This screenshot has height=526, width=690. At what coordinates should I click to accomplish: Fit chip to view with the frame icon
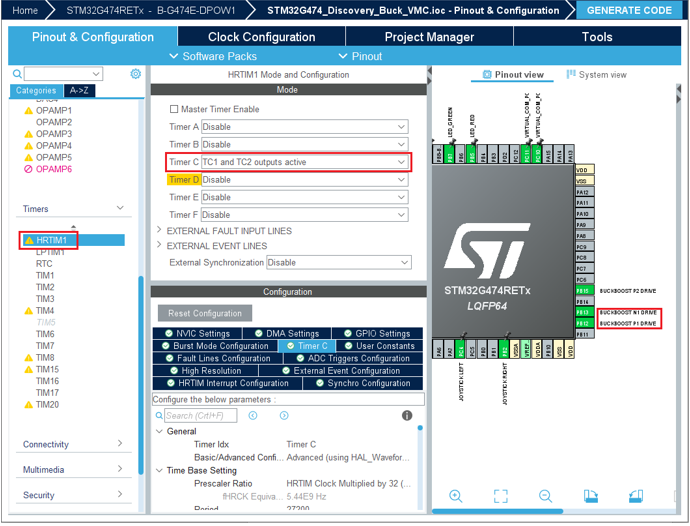[x=500, y=496]
